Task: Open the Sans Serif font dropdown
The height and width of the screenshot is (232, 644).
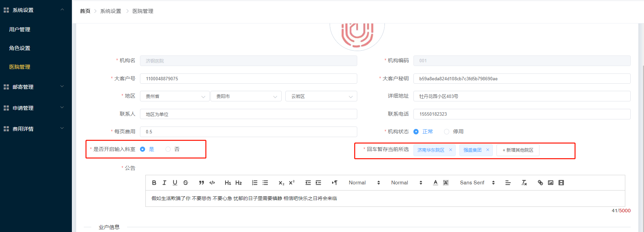Action: (x=477, y=183)
